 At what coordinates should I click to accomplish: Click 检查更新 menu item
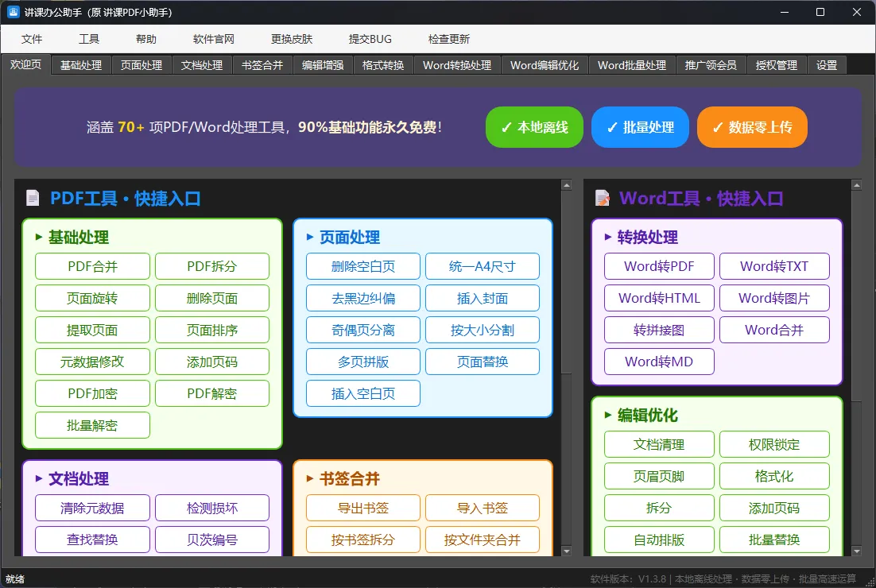pyautogui.click(x=448, y=39)
